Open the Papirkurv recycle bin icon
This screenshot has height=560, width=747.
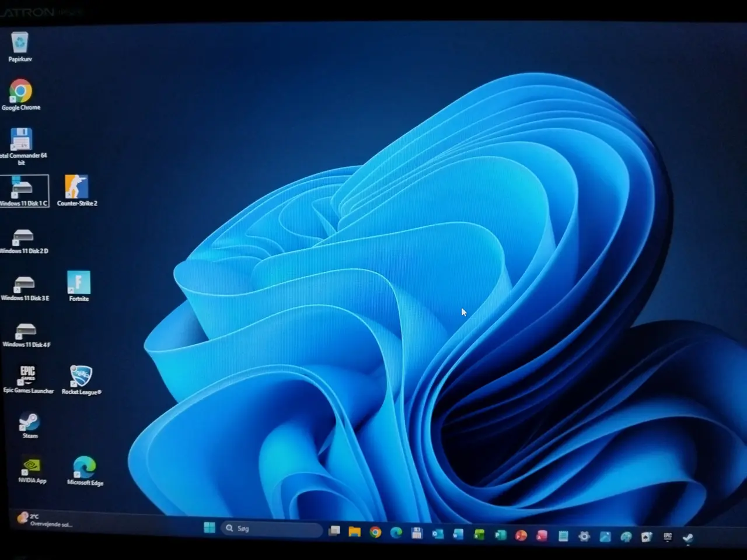tap(20, 47)
